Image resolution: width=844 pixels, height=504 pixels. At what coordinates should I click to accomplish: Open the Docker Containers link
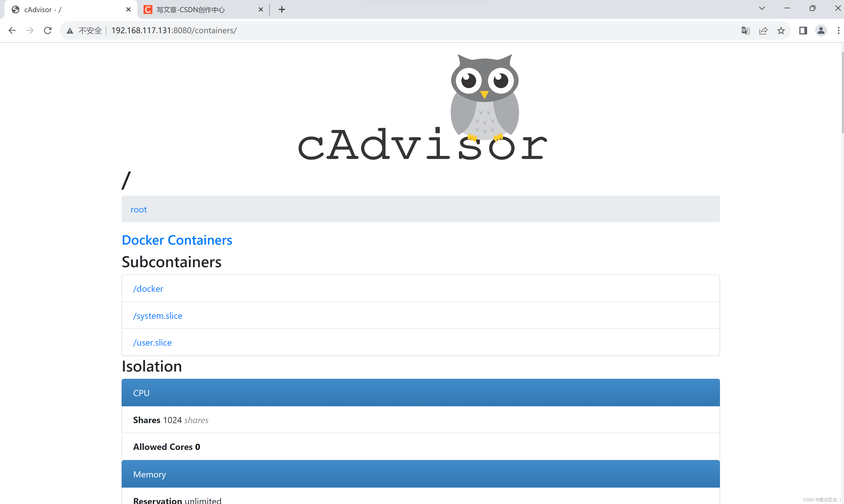click(177, 240)
